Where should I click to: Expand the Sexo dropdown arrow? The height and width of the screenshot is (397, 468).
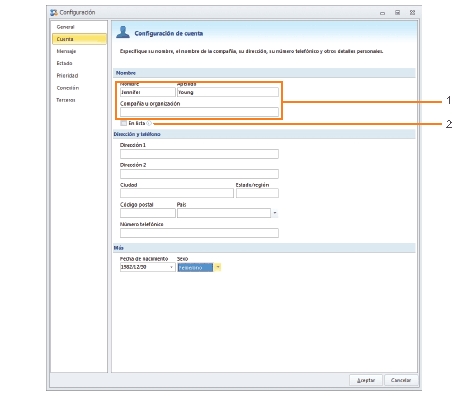(x=217, y=267)
